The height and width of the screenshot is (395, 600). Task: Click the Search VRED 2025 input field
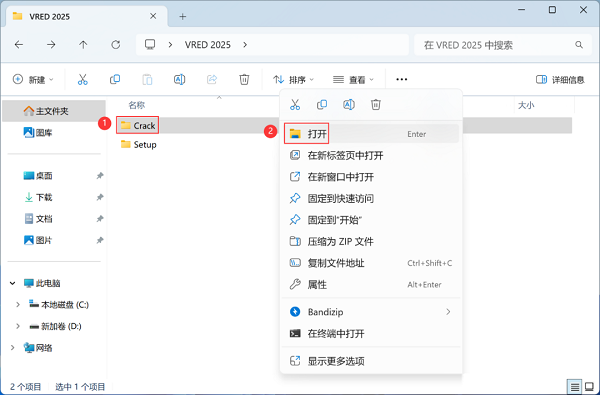tap(503, 45)
